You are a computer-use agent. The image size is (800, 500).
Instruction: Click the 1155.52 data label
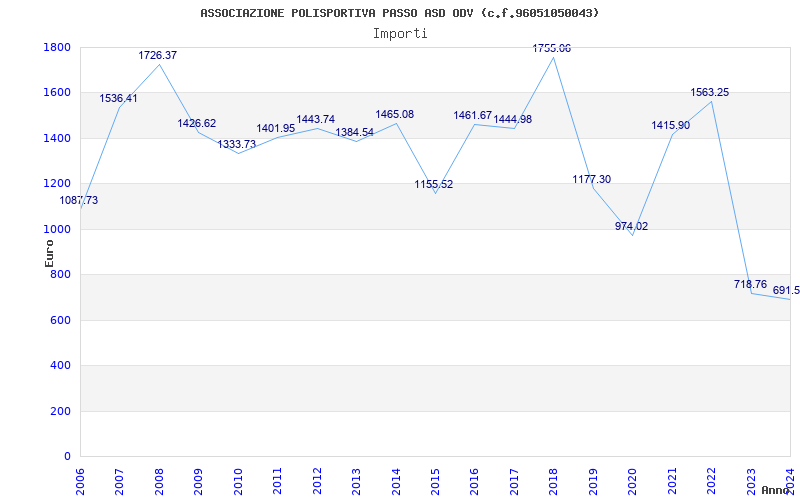click(434, 185)
